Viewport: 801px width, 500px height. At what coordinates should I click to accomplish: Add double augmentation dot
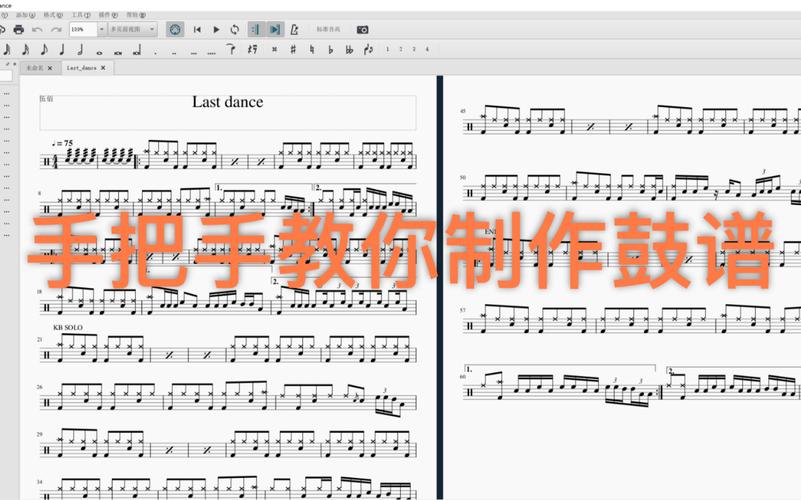click(x=174, y=53)
